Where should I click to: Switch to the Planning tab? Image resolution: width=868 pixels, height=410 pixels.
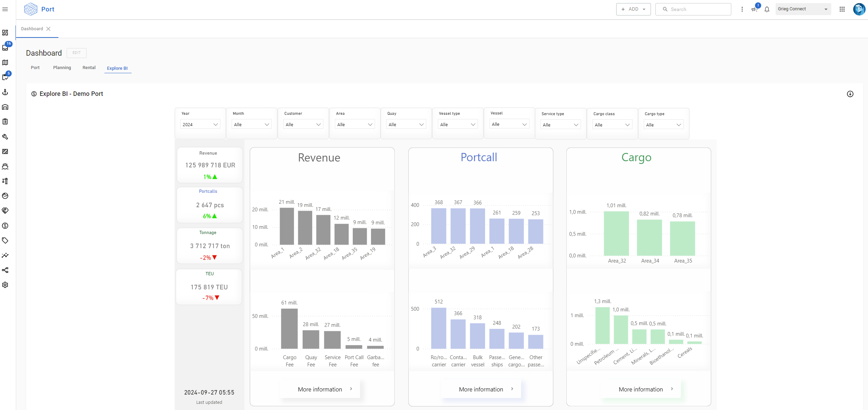pyautogui.click(x=62, y=68)
